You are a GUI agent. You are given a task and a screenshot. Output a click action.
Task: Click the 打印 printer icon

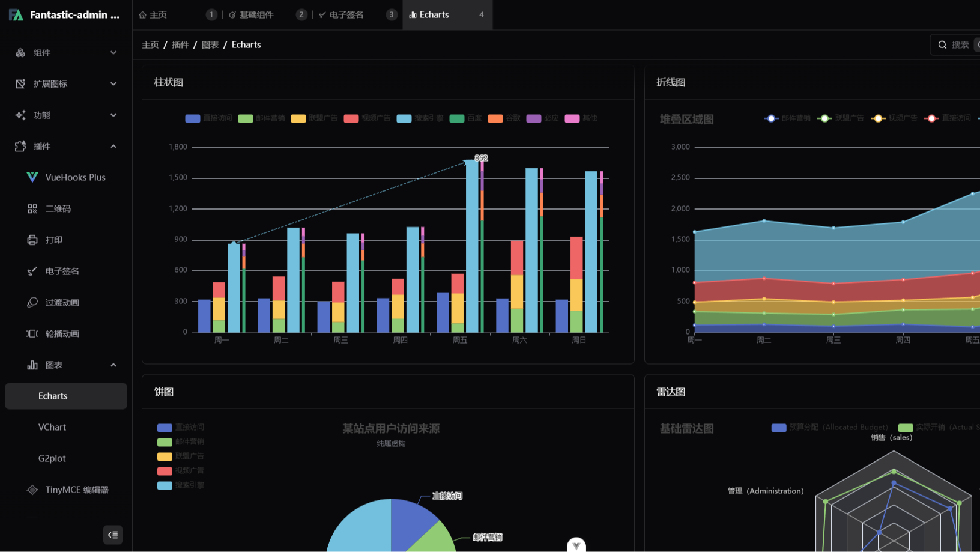click(x=32, y=240)
